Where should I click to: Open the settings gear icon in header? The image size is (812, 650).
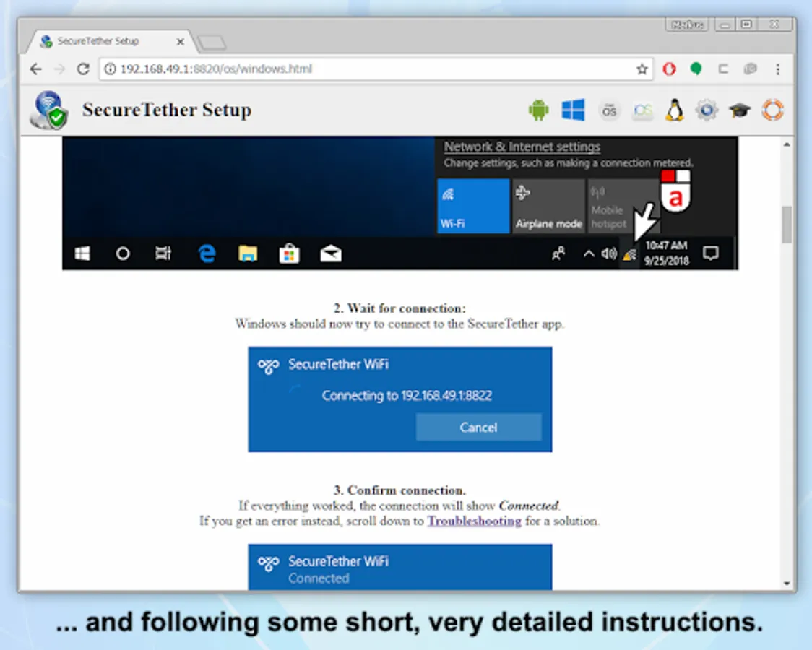click(707, 110)
